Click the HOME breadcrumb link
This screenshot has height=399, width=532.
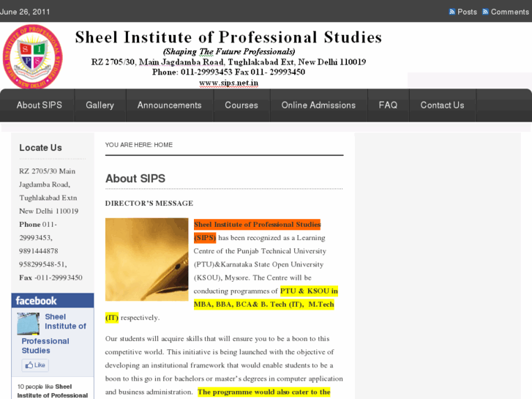(163, 145)
